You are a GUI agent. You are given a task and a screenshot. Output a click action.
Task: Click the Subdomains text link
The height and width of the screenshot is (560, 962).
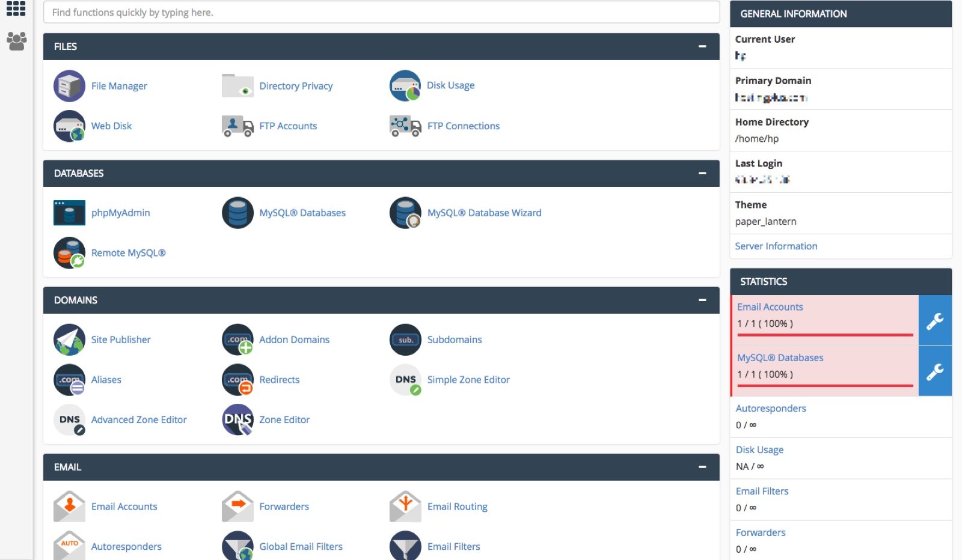(455, 339)
